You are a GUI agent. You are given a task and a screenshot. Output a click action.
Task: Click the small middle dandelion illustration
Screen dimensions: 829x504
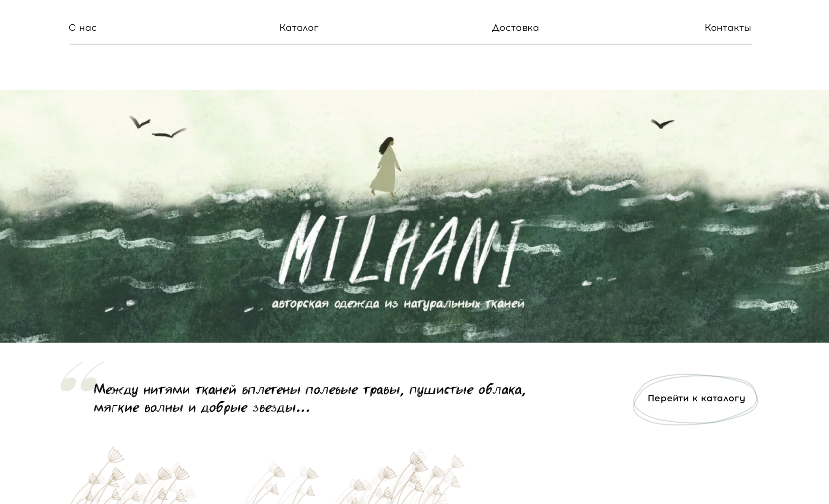pos(282,482)
